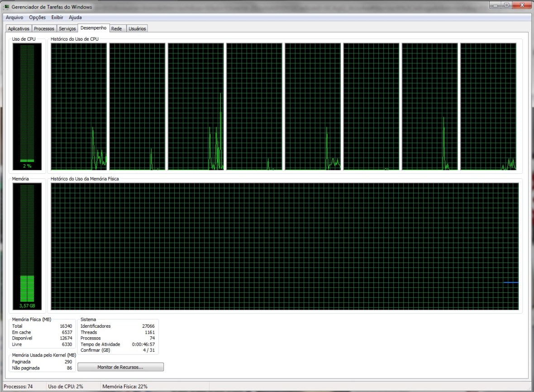Image resolution: width=534 pixels, height=392 pixels.
Task: Open the Arquivo menu
Action: point(14,17)
